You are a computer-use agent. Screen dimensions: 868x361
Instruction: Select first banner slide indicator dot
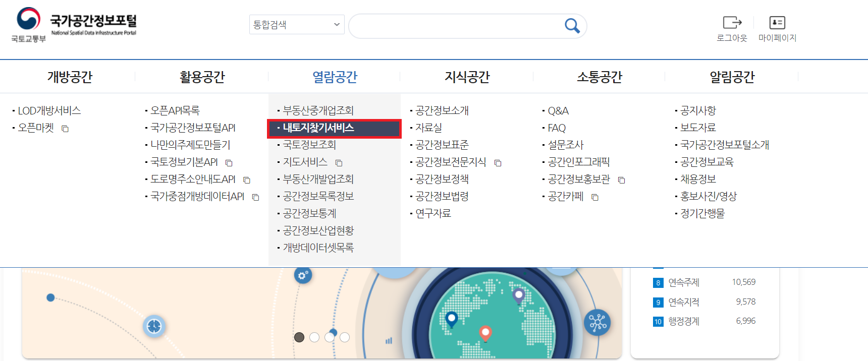pyautogui.click(x=299, y=337)
